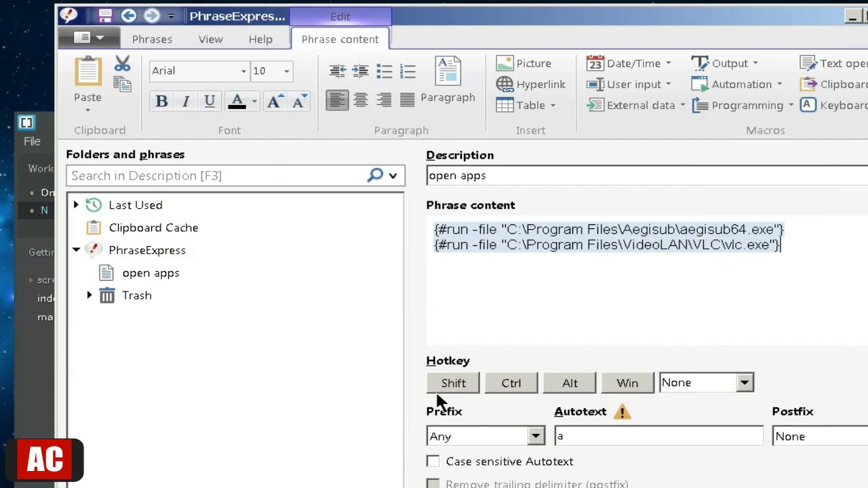Click the Copy icon below scissors

122,84
